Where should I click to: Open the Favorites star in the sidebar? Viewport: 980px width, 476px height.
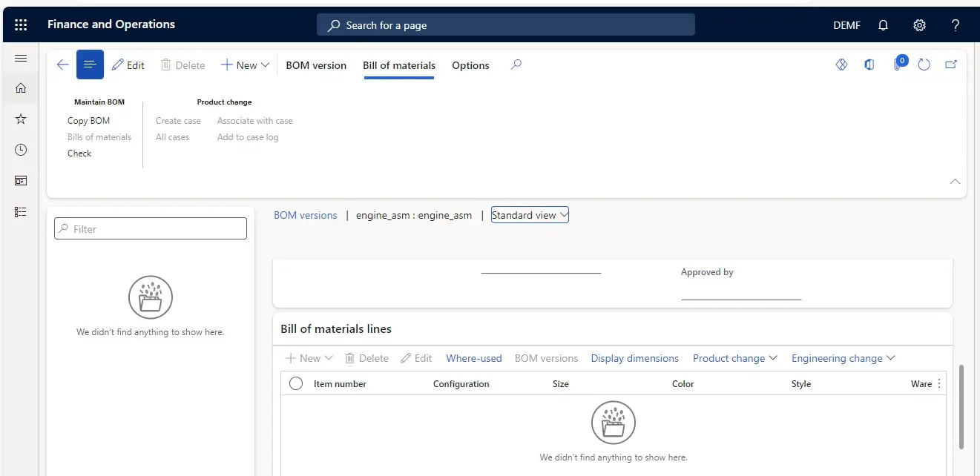(20, 118)
